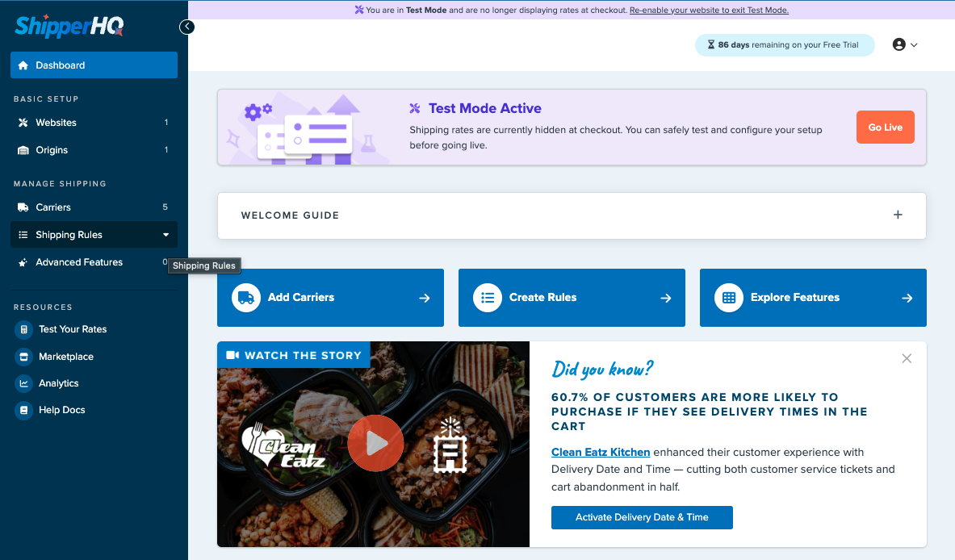Click the arrow on the Add Carriers card

click(425, 299)
